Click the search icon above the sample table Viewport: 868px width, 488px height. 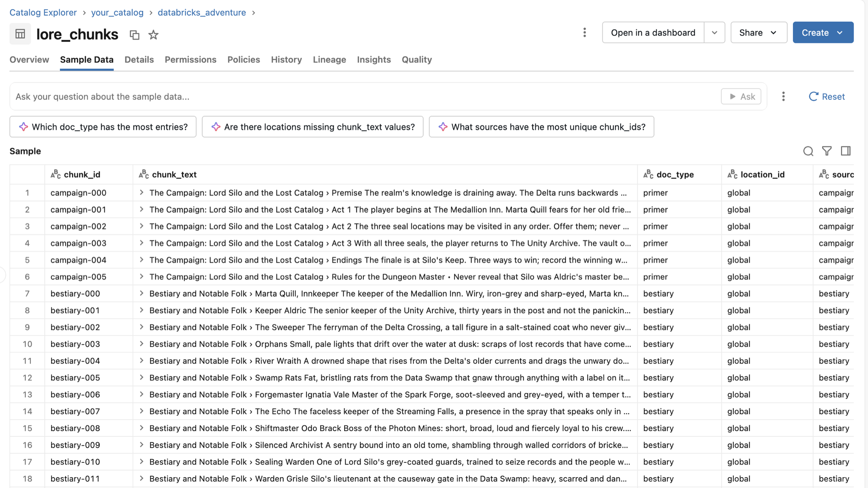[808, 151]
